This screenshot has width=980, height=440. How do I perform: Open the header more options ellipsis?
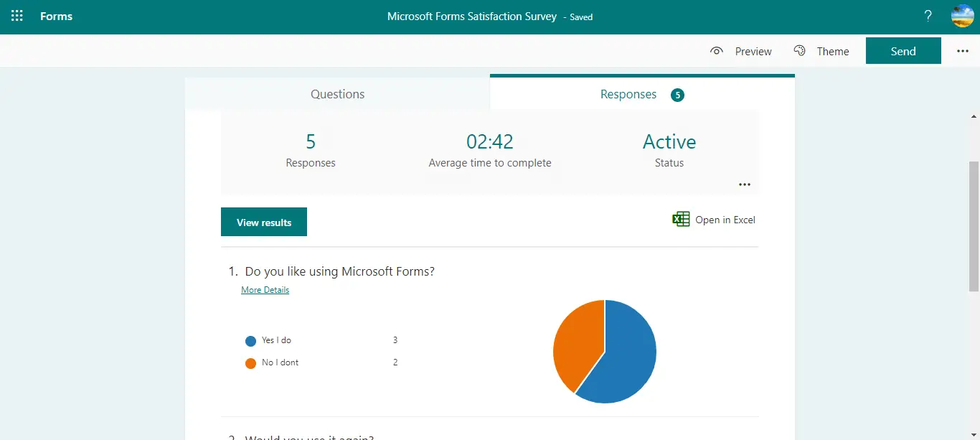[x=963, y=51]
